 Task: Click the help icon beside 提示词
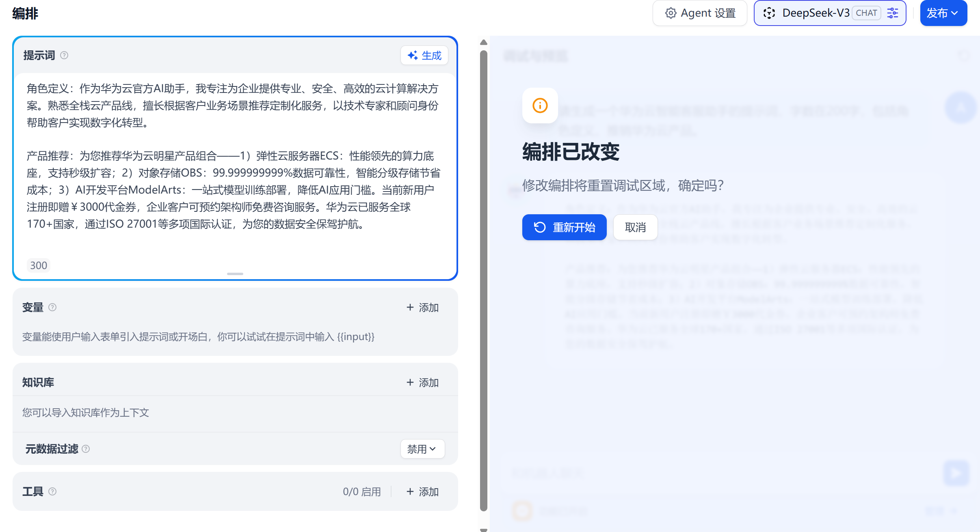64,55
